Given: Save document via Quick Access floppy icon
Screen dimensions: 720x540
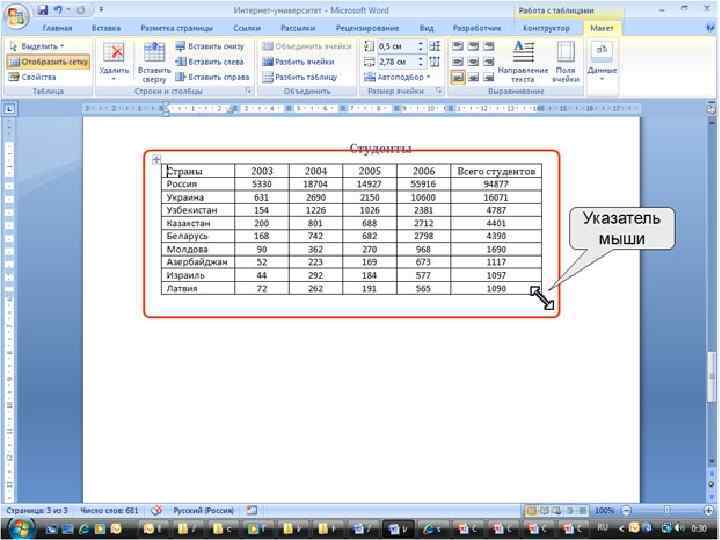Looking at the screenshot, I should 43,10.
